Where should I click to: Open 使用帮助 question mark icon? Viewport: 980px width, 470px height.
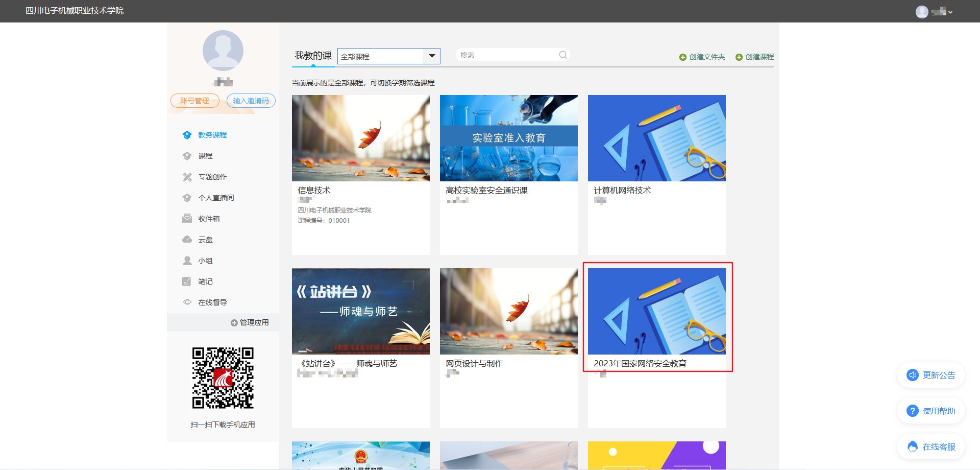(912, 411)
